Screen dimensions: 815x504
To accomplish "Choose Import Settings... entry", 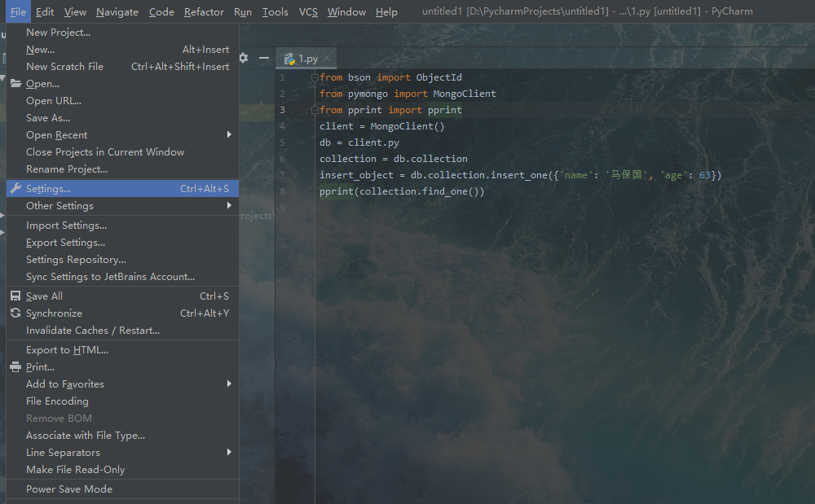I will point(123,226).
